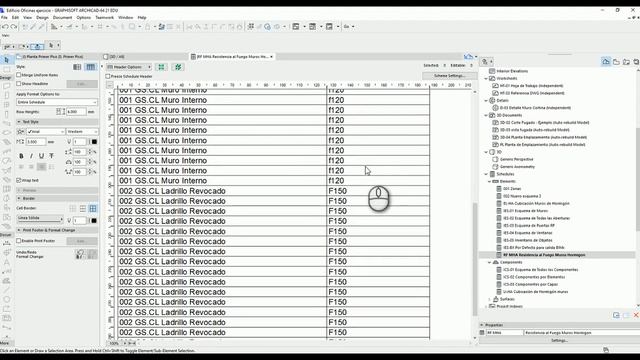
Task: Click the border pen color black swatch
Action: [94, 221]
